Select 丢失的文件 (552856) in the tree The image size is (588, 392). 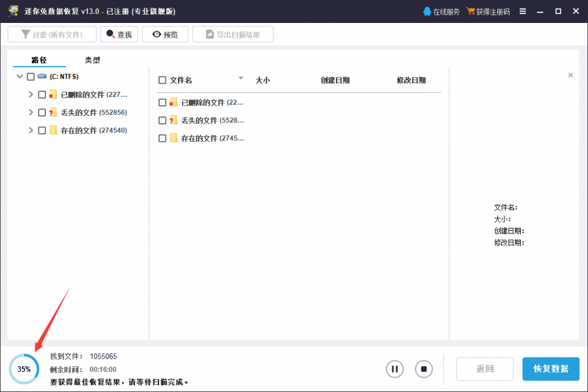(x=94, y=112)
